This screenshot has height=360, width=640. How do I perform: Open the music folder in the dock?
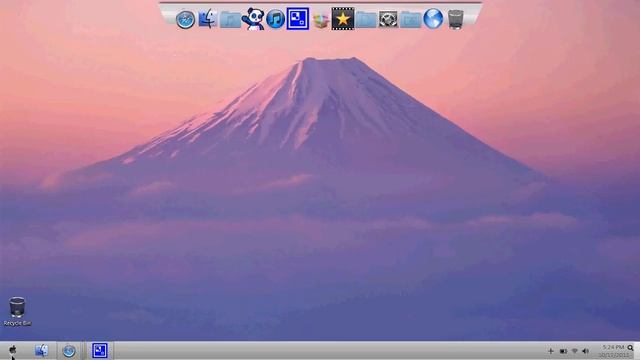(230, 20)
